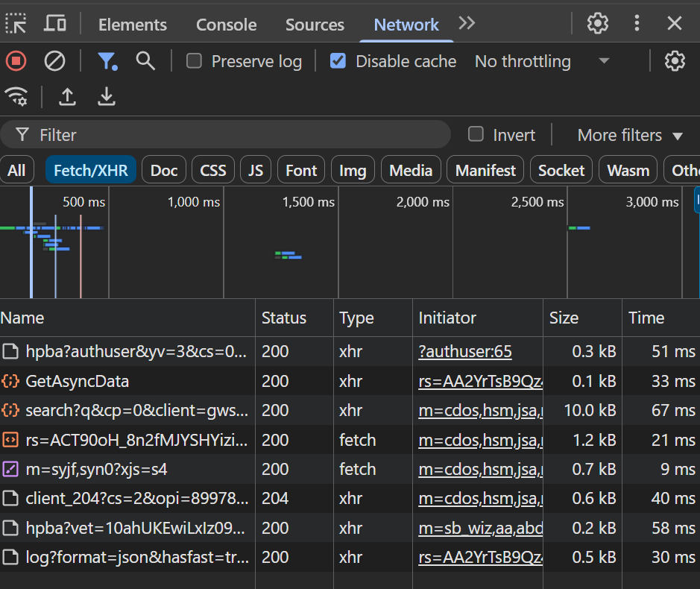Toggle the network filter funnel icon
This screenshot has height=589, width=700.
pyautogui.click(x=107, y=61)
